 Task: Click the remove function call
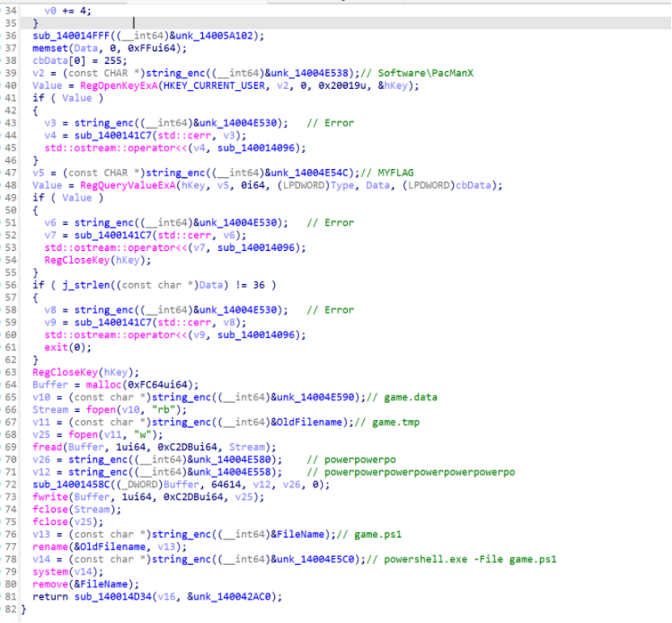[x=50, y=584]
